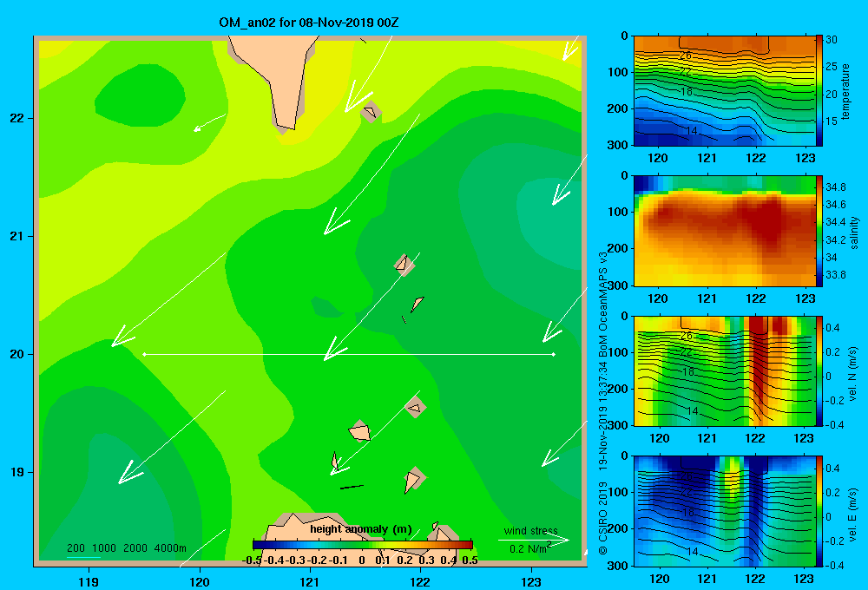This screenshot has width=868, height=590.
Task: Click the 26 contour label in temperature plot
Action: [x=686, y=56]
